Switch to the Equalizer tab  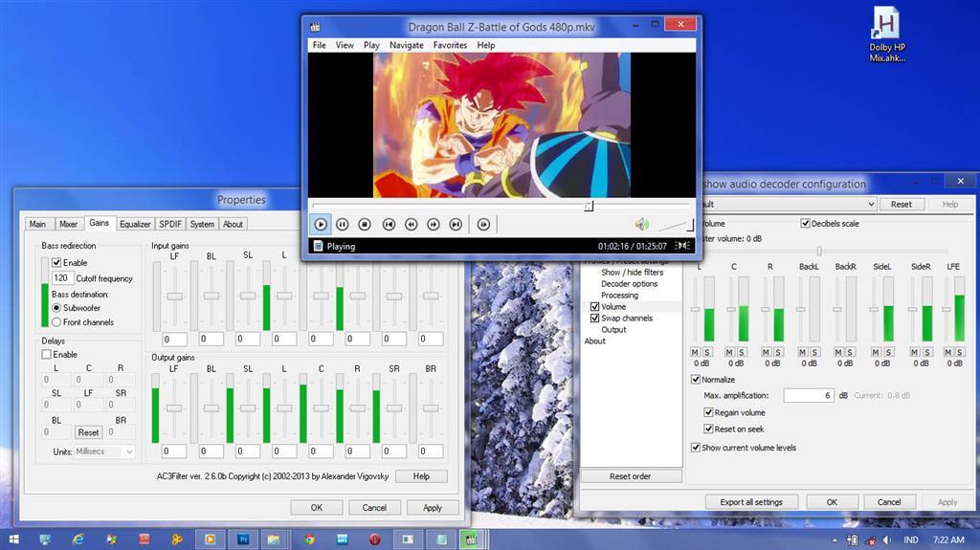135,224
